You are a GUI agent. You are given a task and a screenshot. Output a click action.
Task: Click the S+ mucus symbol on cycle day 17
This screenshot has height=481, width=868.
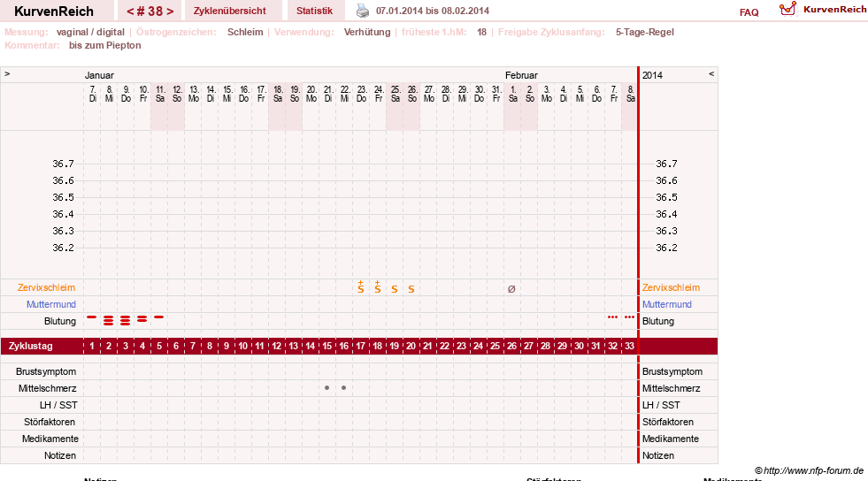pyautogui.click(x=361, y=287)
